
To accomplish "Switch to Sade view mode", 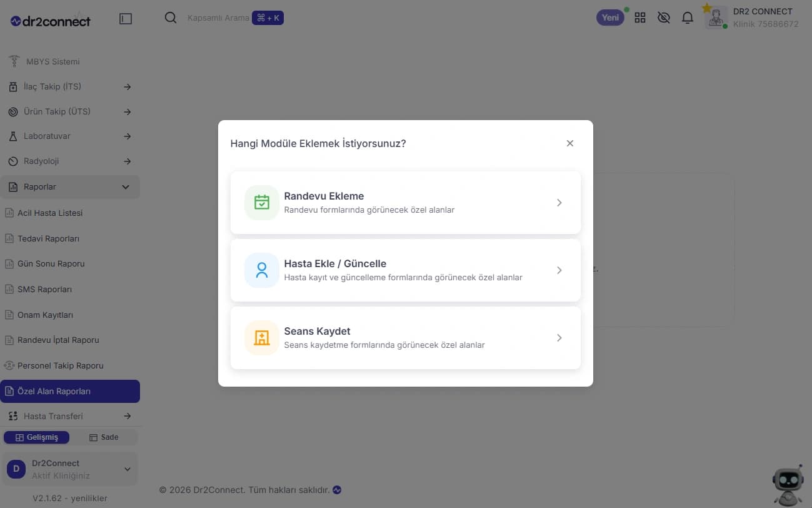I will tap(104, 437).
